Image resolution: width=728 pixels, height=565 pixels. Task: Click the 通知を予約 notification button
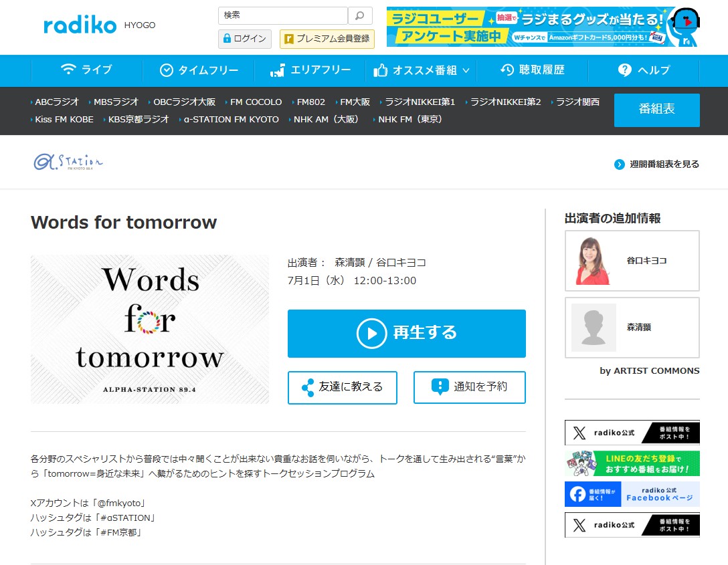470,387
